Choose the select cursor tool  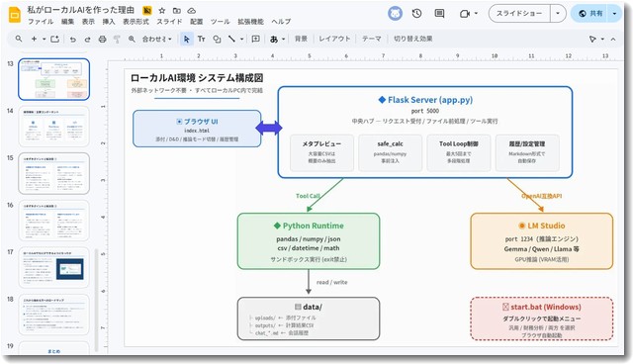(187, 40)
